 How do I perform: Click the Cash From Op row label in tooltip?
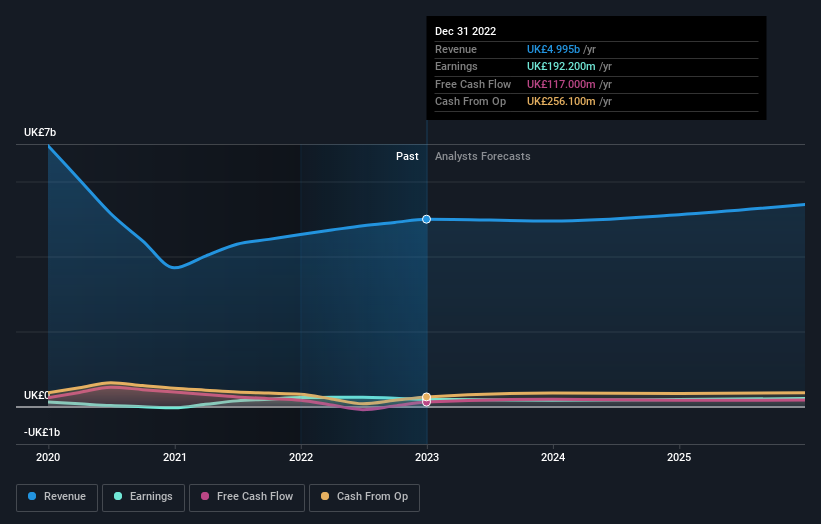(470, 102)
